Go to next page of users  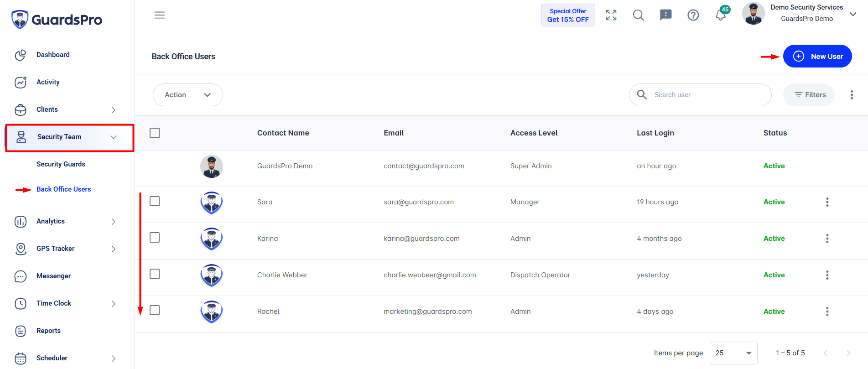(848, 353)
